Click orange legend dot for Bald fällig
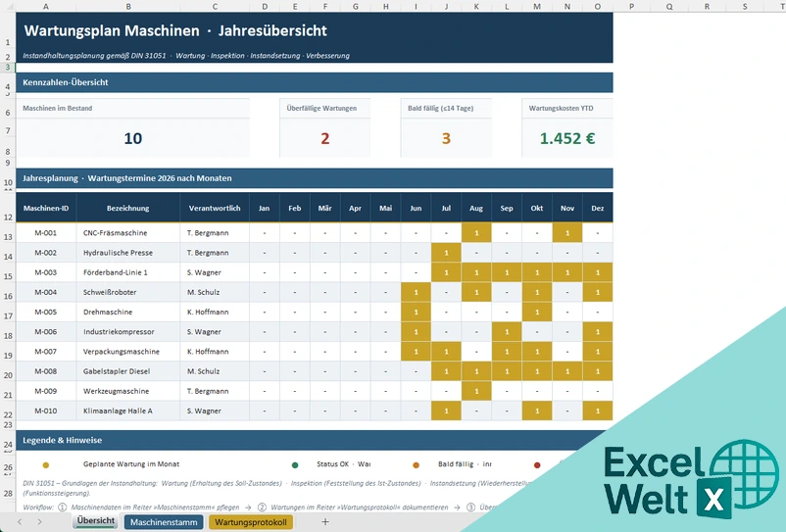Image resolution: width=786 pixels, height=532 pixels. click(416, 464)
